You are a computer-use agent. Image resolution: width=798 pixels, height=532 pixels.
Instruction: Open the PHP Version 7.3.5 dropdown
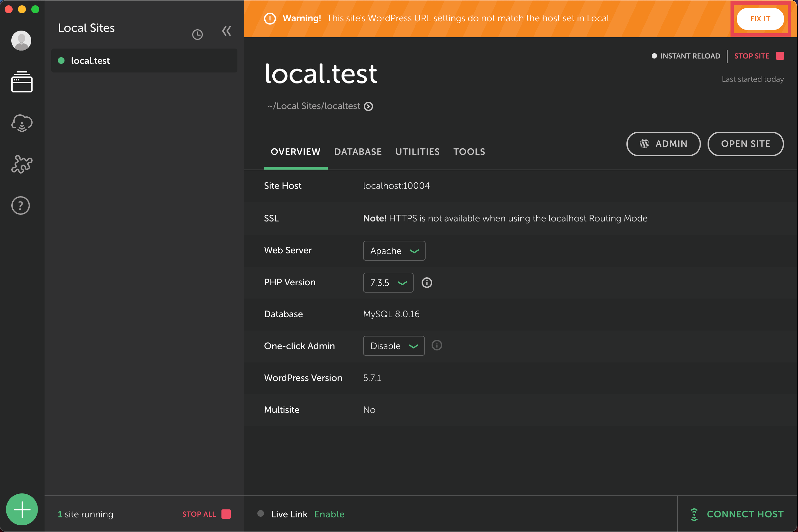click(x=388, y=283)
